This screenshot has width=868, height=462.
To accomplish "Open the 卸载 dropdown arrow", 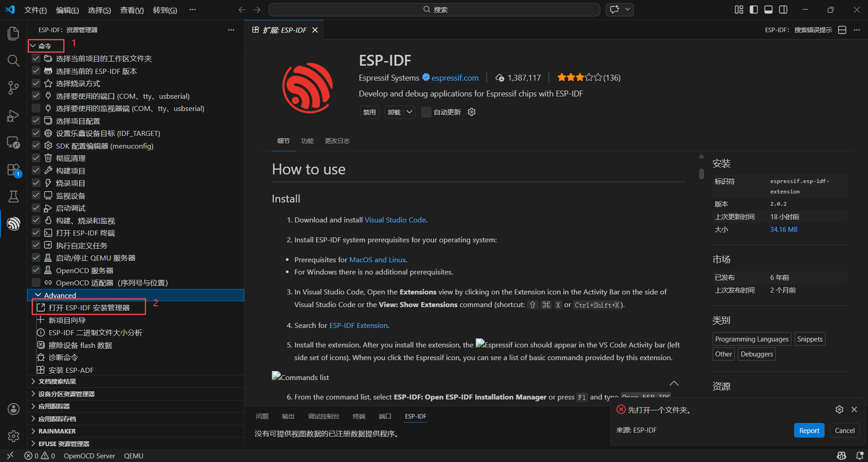I will 410,112.
